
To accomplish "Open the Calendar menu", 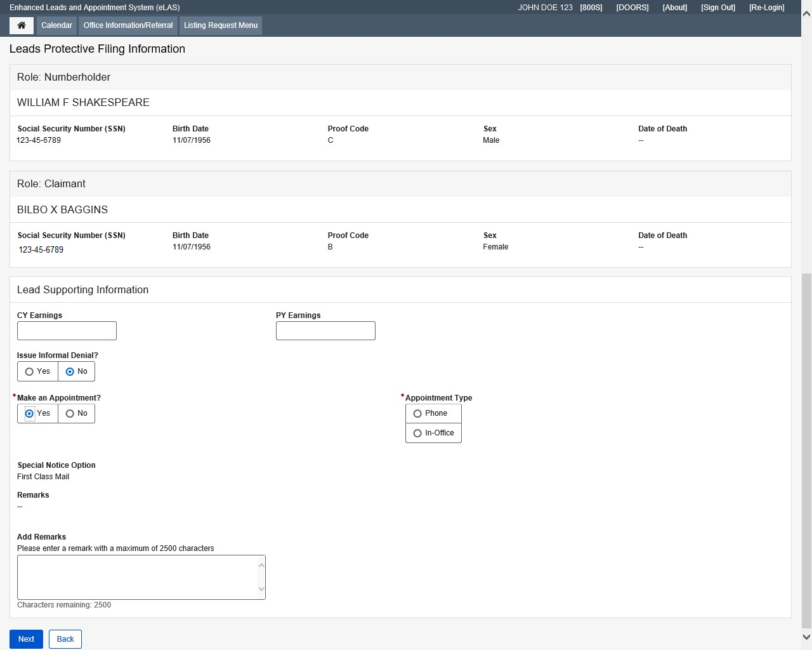I will click(56, 25).
